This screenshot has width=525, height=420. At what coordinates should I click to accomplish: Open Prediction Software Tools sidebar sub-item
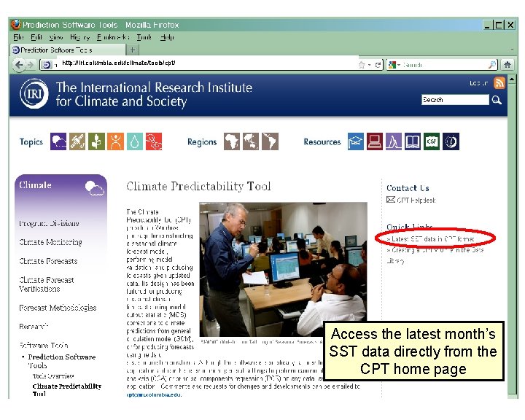61,361
